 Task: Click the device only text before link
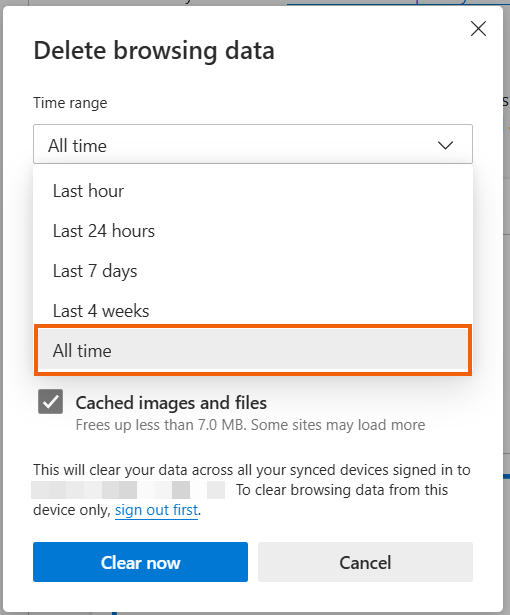click(72, 510)
